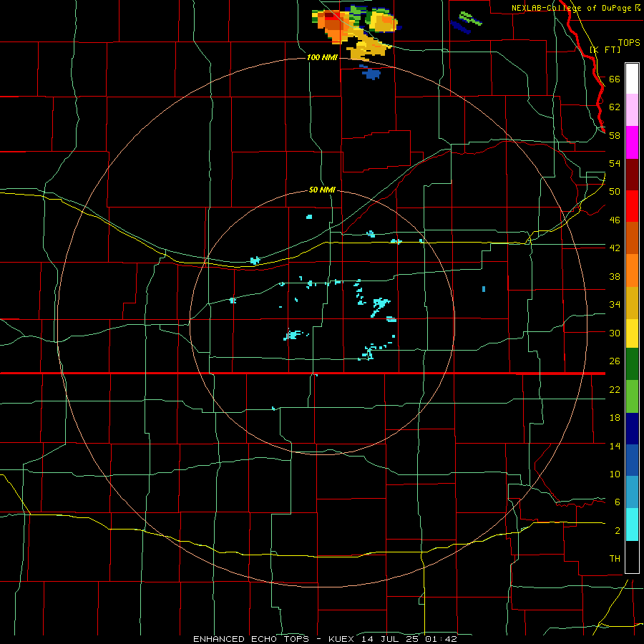Click the 38 legend value

[615, 276]
